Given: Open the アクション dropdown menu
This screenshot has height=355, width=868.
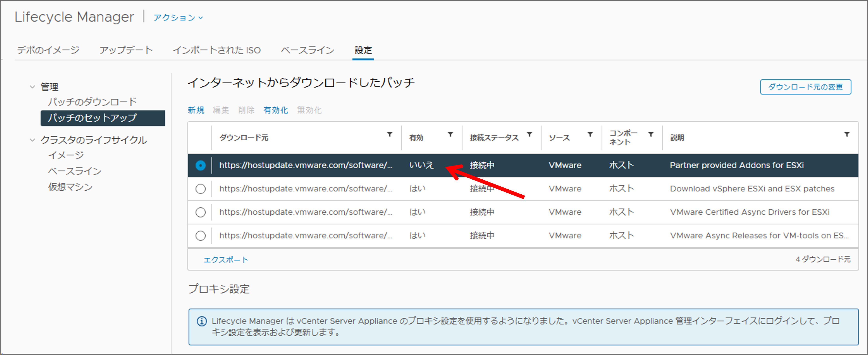Looking at the screenshot, I should coord(178,18).
